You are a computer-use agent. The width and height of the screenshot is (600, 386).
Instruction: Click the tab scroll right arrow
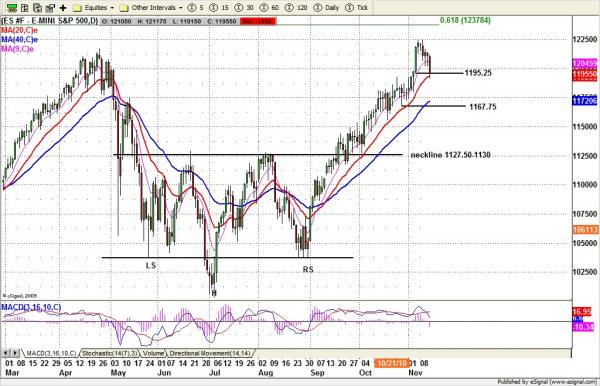coord(15,353)
